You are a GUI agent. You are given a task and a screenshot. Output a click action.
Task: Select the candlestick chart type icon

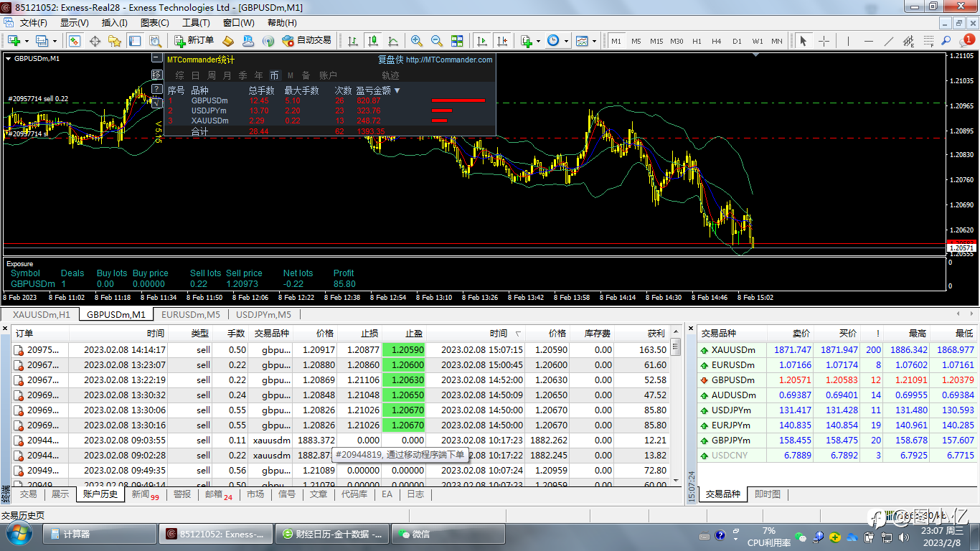372,41
